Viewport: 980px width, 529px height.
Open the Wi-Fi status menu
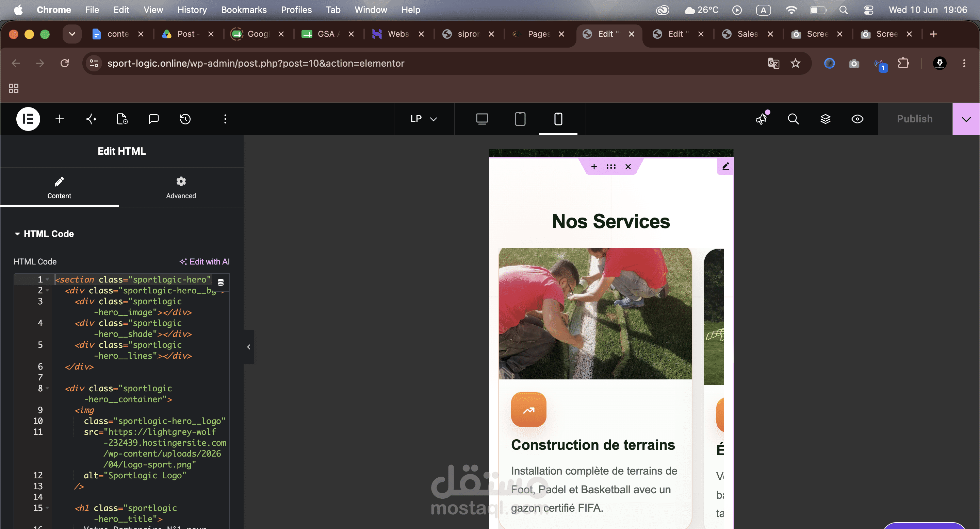pyautogui.click(x=791, y=10)
